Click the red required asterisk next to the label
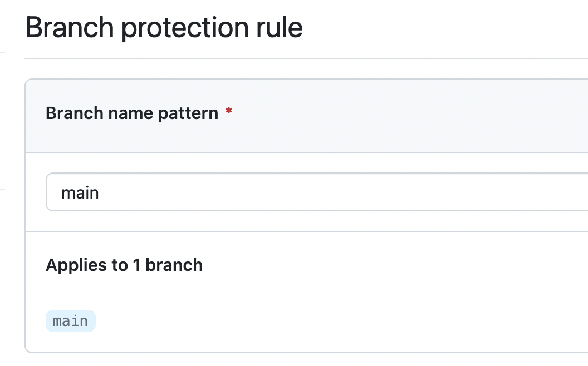Screen dimensions: 588x366 pos(228,111)
